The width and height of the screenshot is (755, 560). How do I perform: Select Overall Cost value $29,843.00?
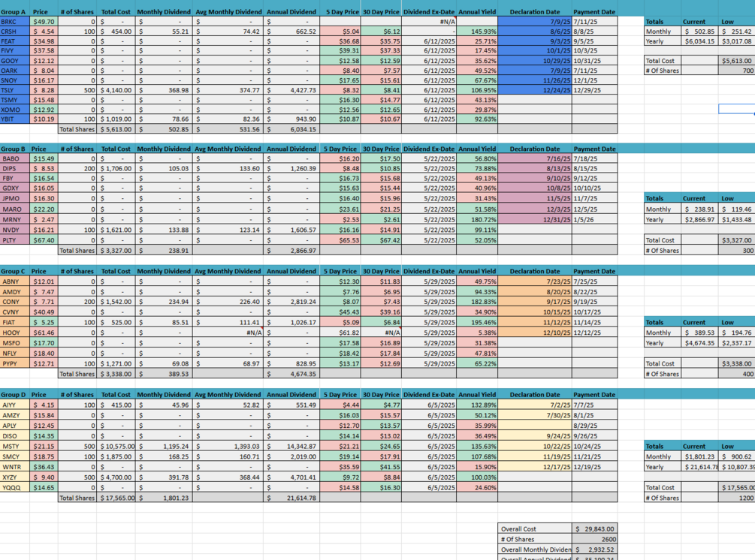(595, 528)
